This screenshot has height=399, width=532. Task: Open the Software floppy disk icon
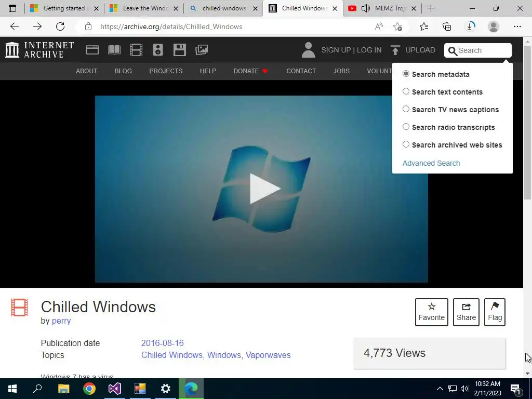point(179,50)
